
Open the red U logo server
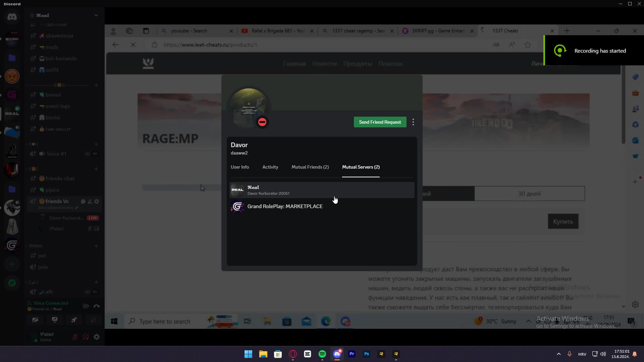point(12,170)
